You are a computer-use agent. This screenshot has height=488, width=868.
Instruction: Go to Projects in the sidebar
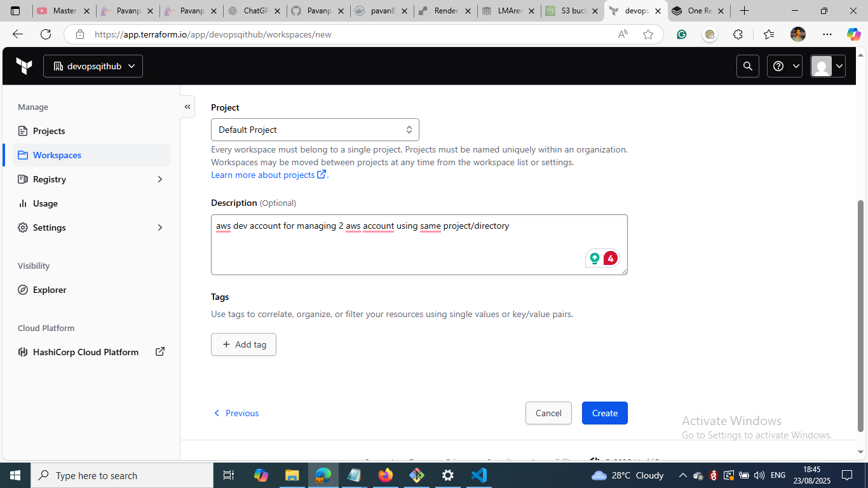click(49, 131)
